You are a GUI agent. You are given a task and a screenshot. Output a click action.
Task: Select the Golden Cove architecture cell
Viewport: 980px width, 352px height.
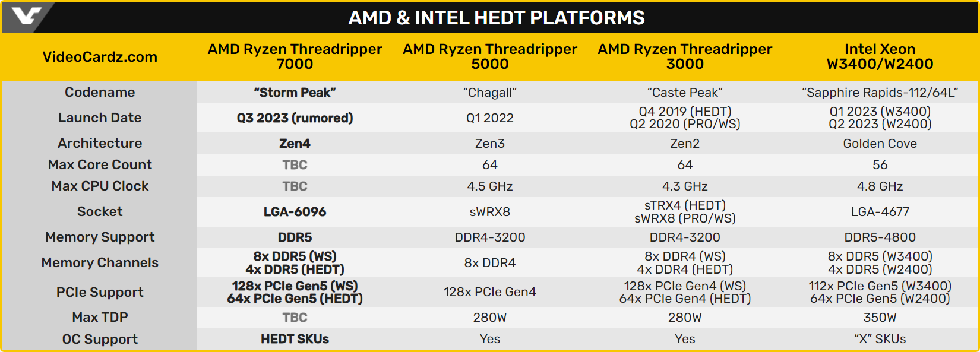pos(880,144)
